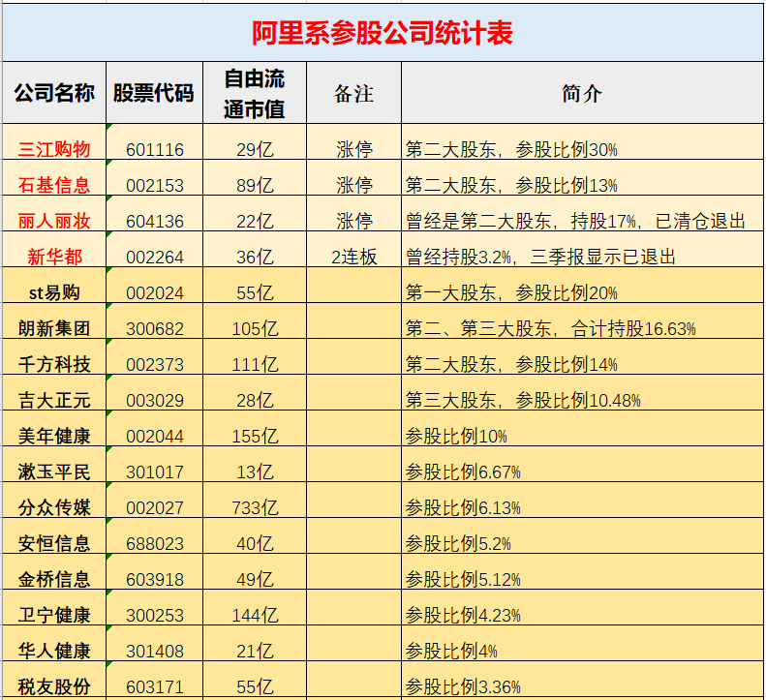Image resolution: width=766 pixels, height=700 pixels.
Task: Select description 第一大股东,参股比例20%
Action: click(582, 285)
